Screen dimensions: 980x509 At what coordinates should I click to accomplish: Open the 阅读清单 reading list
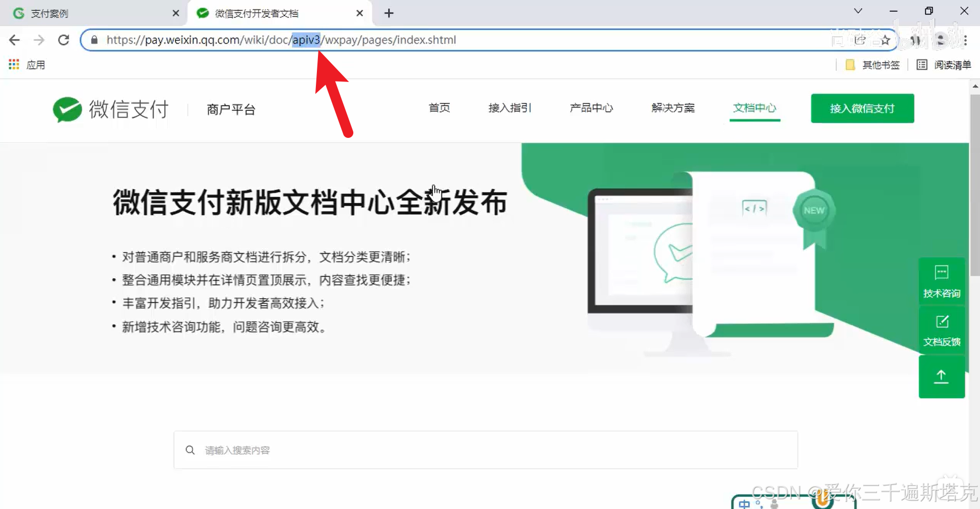pos(944,65)
